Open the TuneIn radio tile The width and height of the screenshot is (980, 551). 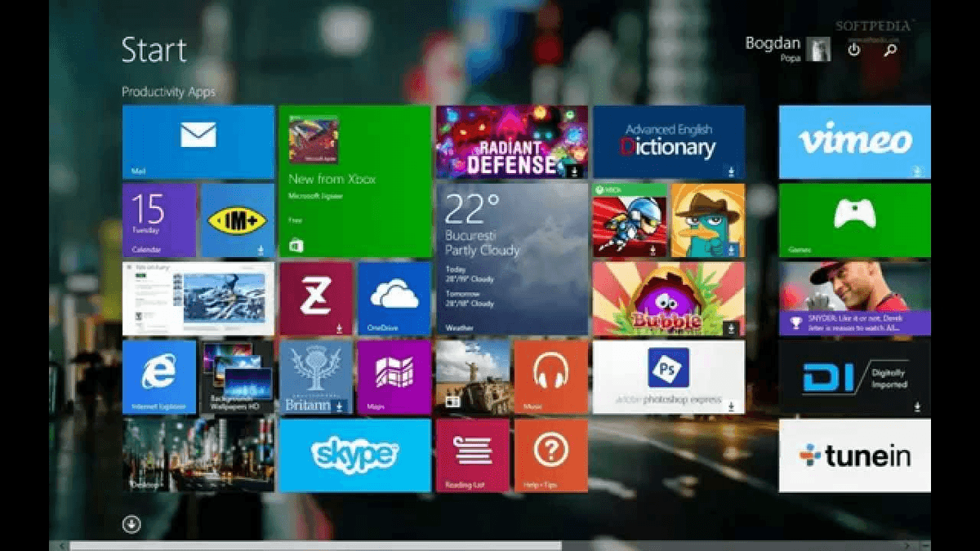tap(853, 455)
